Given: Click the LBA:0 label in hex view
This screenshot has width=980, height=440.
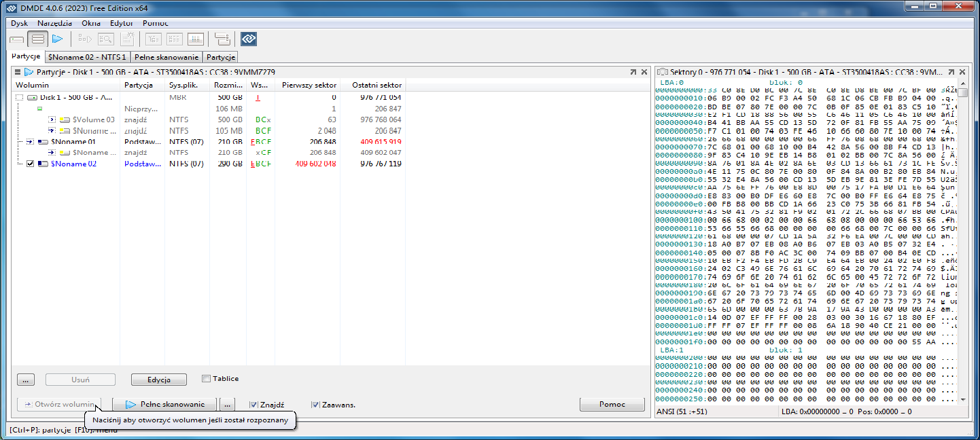Looking at the screenshot, I should 673,82.
